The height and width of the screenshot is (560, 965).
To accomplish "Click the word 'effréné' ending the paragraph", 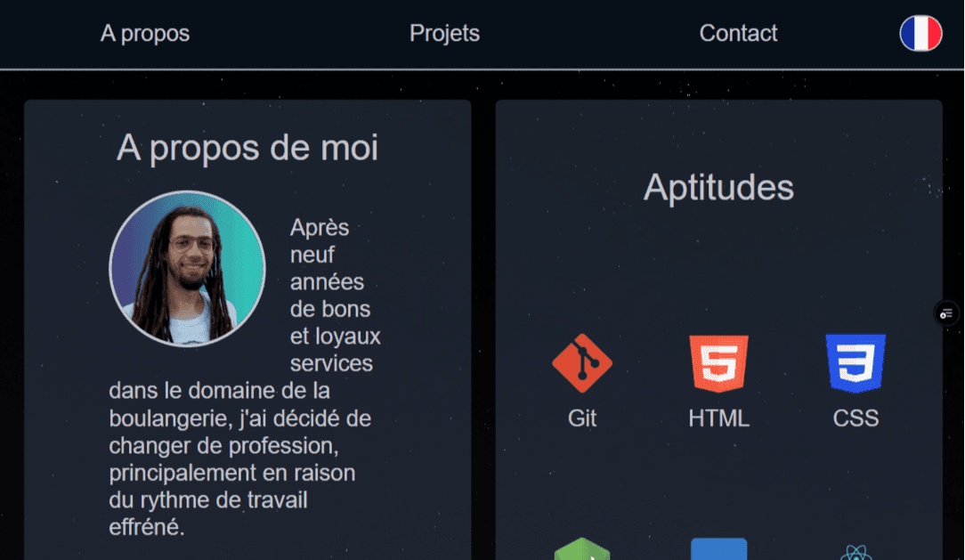I will click(x=145, y=527).
